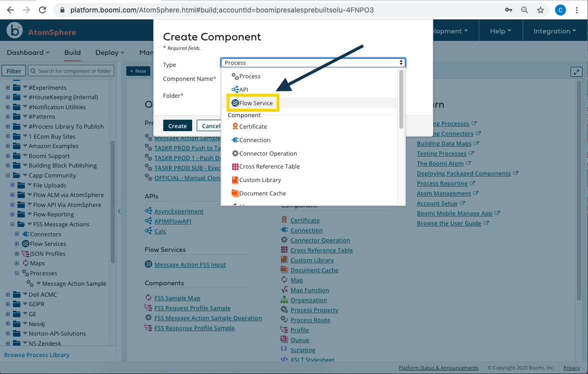Click browser back arrow
Image resolution: width=588 pixels, height=374 pixels.
[10, 10]
